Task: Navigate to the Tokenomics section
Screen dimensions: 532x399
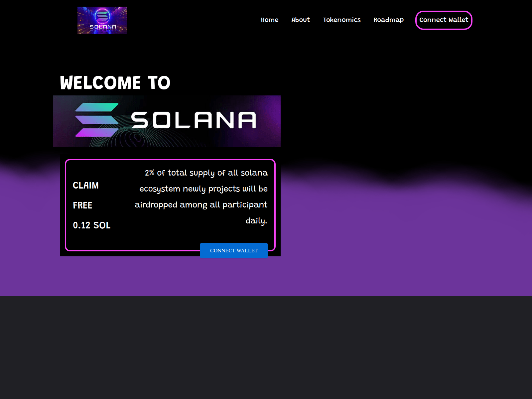Action: pos(342,20)
